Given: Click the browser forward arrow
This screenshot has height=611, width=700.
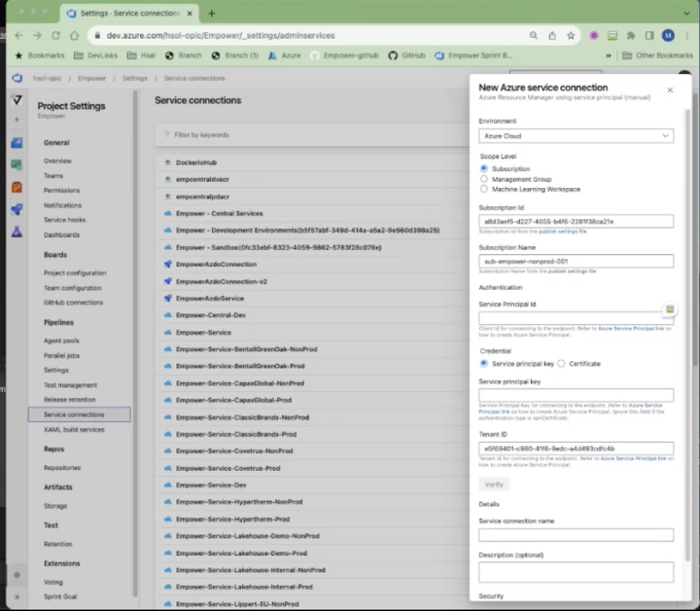Looking at the screenshot, I should 38,35.
